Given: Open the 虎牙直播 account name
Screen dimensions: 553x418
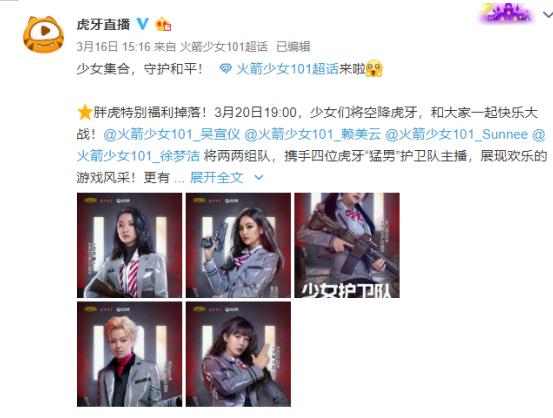Looking at the screenshot, I should 103,24.
